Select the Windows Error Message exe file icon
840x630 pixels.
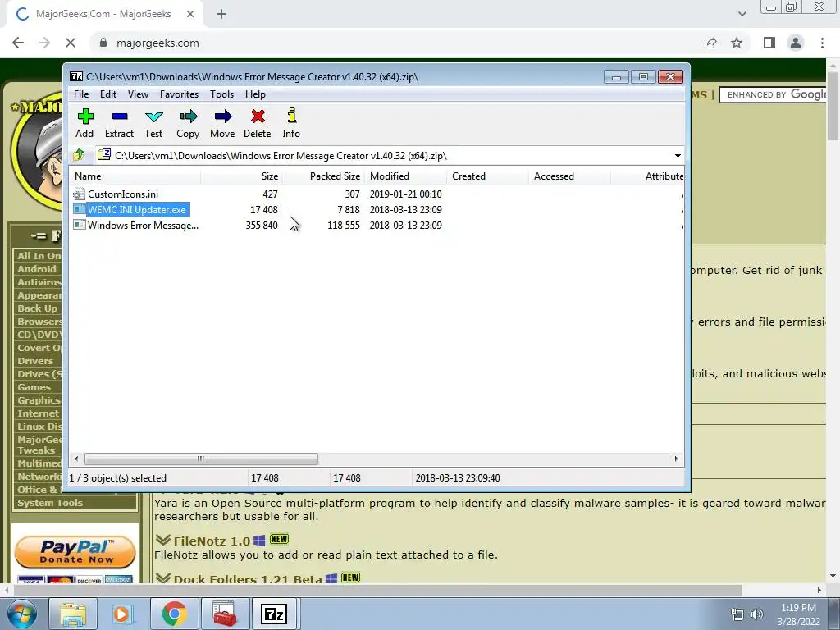coord(80,225)
